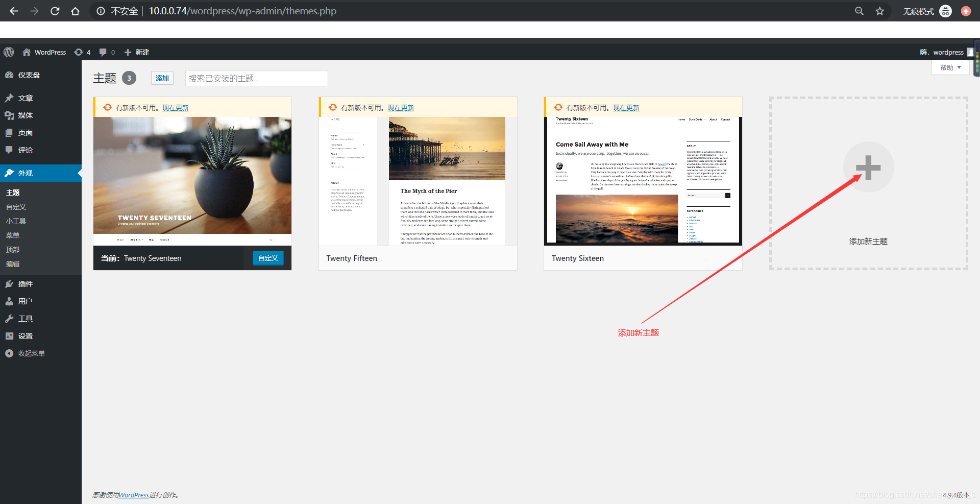Go back with browser back arrow
The height and width of the screenshot is (504, 980).
[14, 11]
